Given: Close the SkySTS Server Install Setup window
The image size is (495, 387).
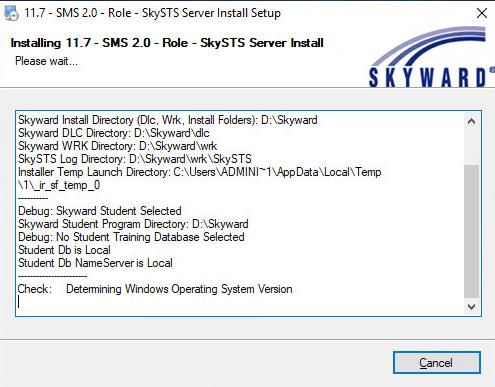Looking at the screenshot, I should click(482, 13).
